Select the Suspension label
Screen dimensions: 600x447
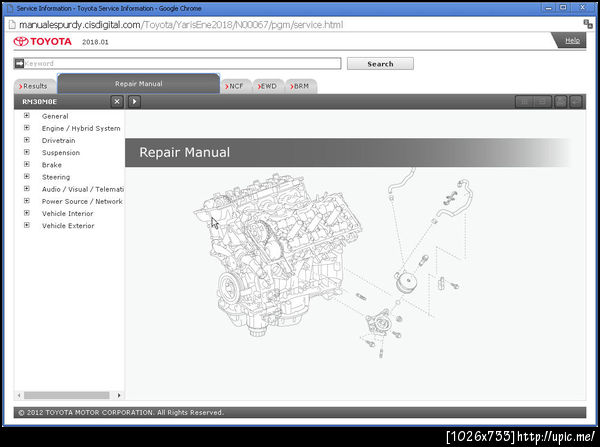(61, 153)
